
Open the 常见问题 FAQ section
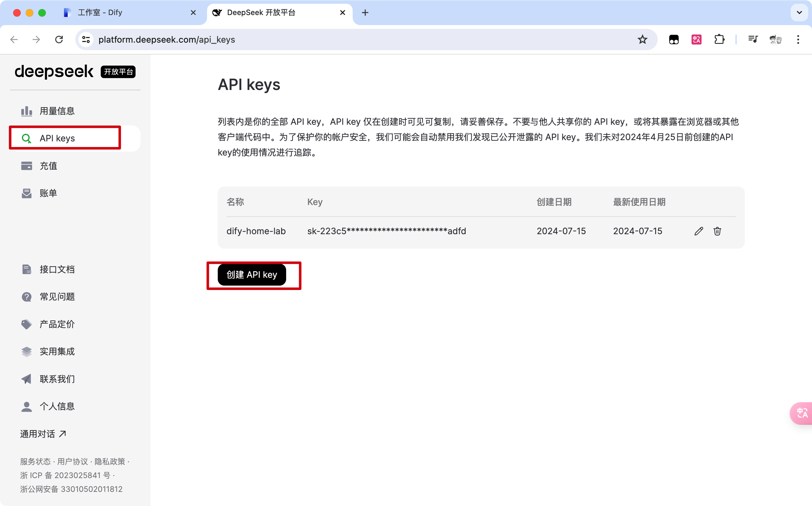point(57,297)
